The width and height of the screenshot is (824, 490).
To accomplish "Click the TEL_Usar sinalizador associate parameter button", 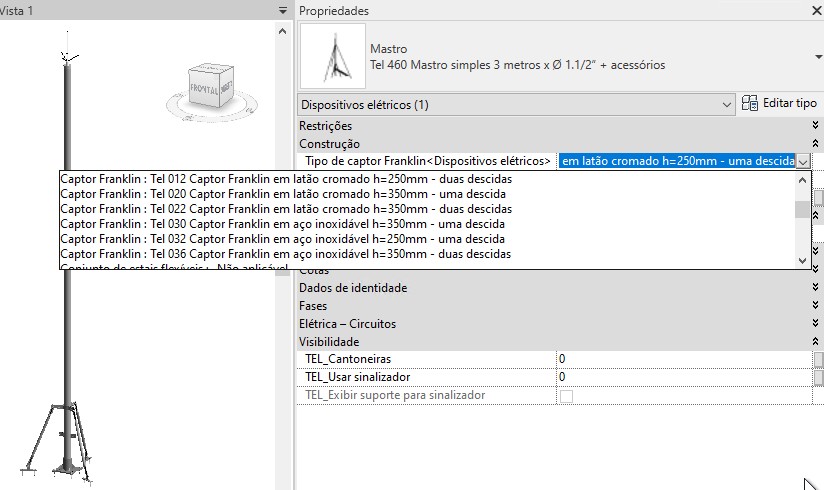I will (818, 377).
